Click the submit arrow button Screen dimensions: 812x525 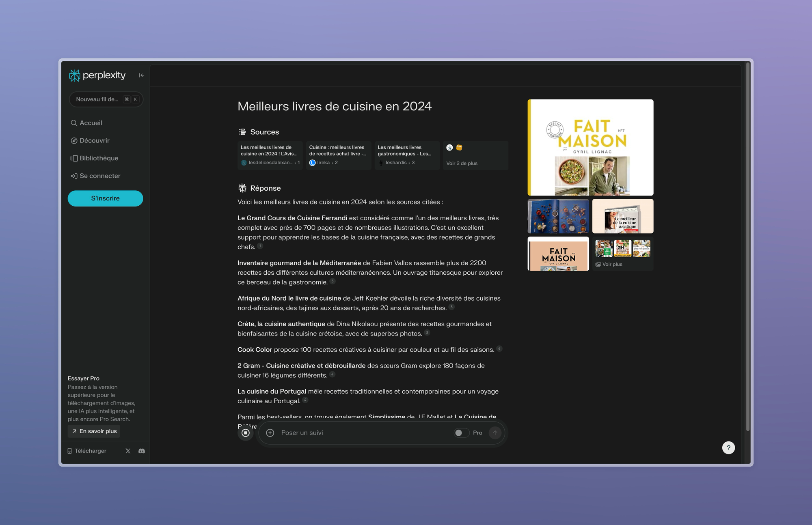pyautogui.click(x=495, y=433)
